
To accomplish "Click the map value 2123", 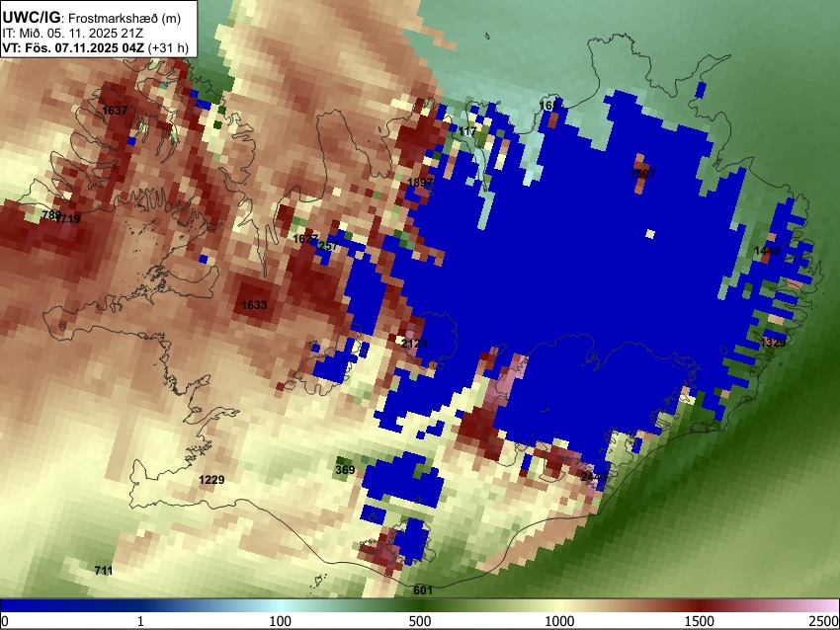I will [414, 343].
